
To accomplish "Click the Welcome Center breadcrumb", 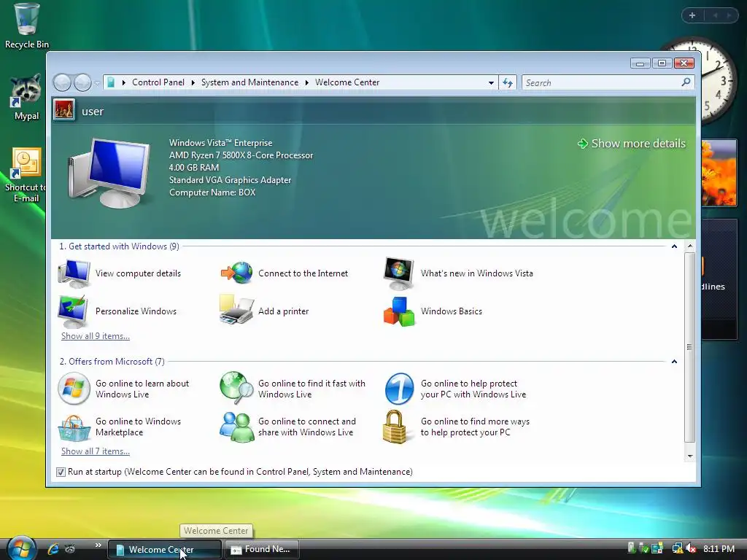I will tap(347, 82).
